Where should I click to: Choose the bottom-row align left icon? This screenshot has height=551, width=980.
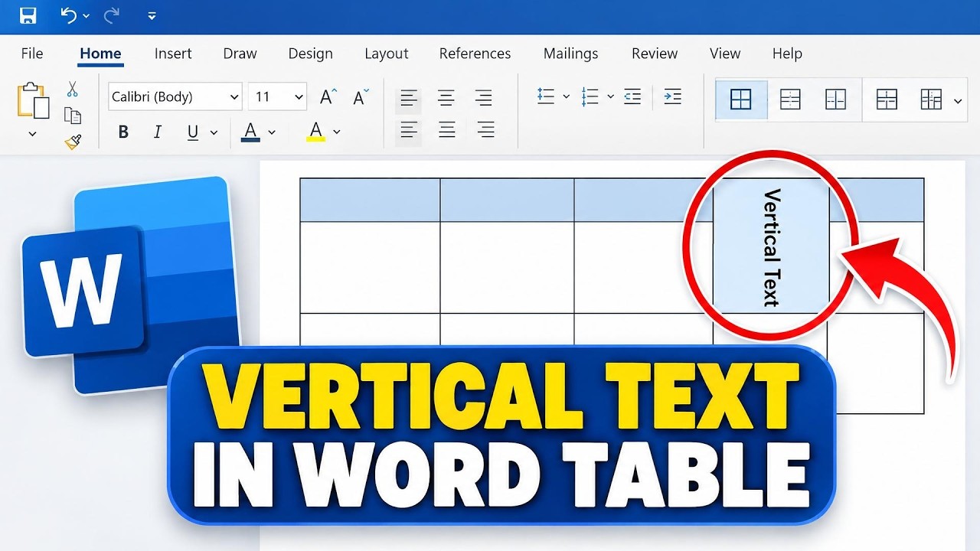[x=410, y=130]
